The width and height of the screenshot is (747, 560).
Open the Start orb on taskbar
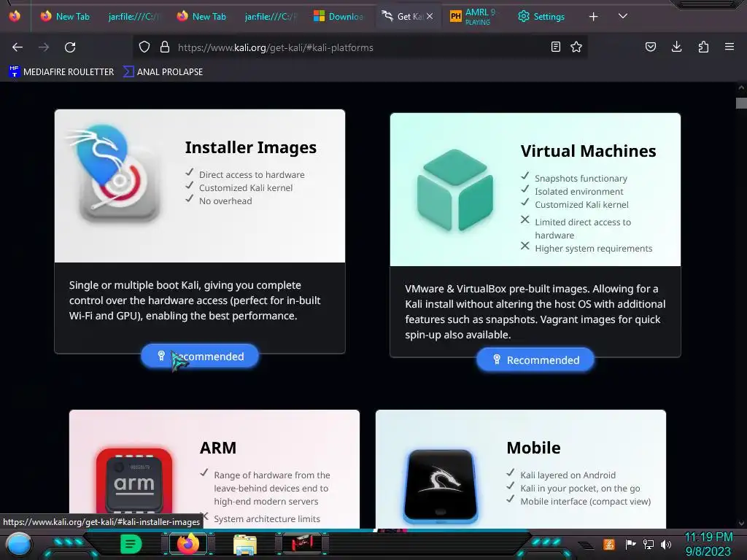pyautogui.click(x=20, y=545)
